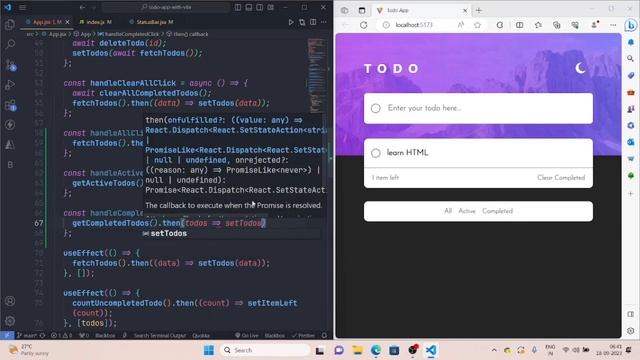Viewport: 640px width, 360px height.
Task: Show hidden system tray icons chevron
Action: [494, 350]
